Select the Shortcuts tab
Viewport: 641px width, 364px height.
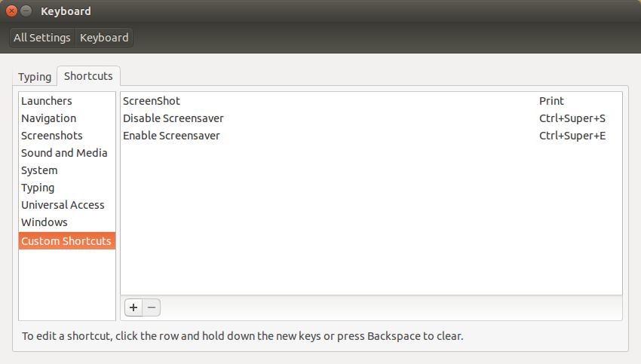pos(88,76)
